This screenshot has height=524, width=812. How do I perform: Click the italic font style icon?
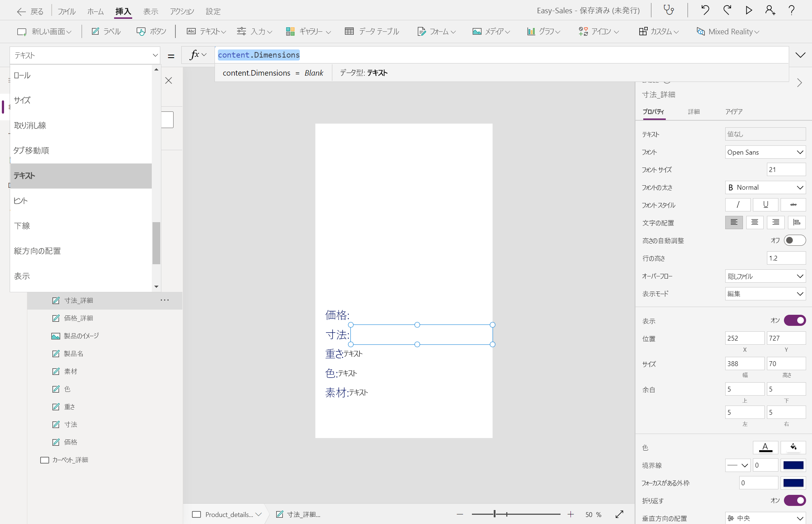737,205
